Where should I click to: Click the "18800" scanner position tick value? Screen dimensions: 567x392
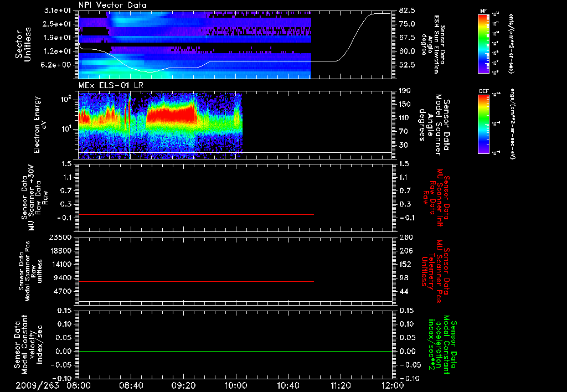point(60,251)
